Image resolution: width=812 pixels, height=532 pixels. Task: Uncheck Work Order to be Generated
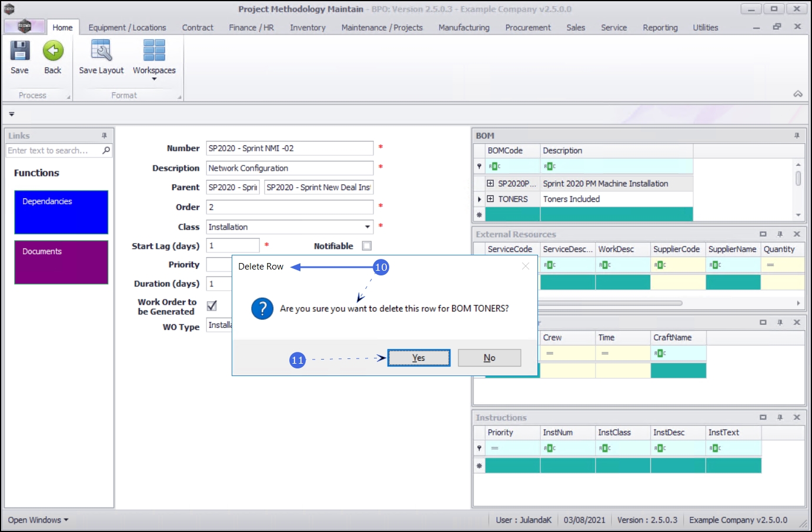point(212,306)
